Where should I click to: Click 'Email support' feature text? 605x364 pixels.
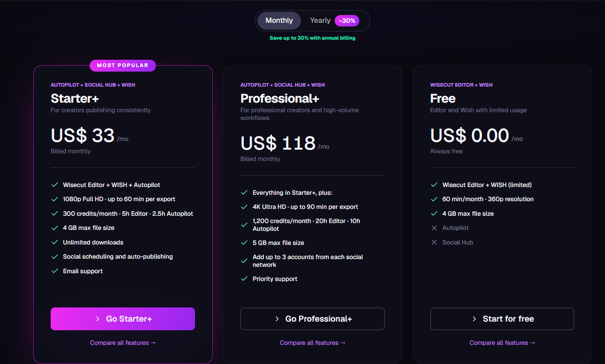[83, 271]
